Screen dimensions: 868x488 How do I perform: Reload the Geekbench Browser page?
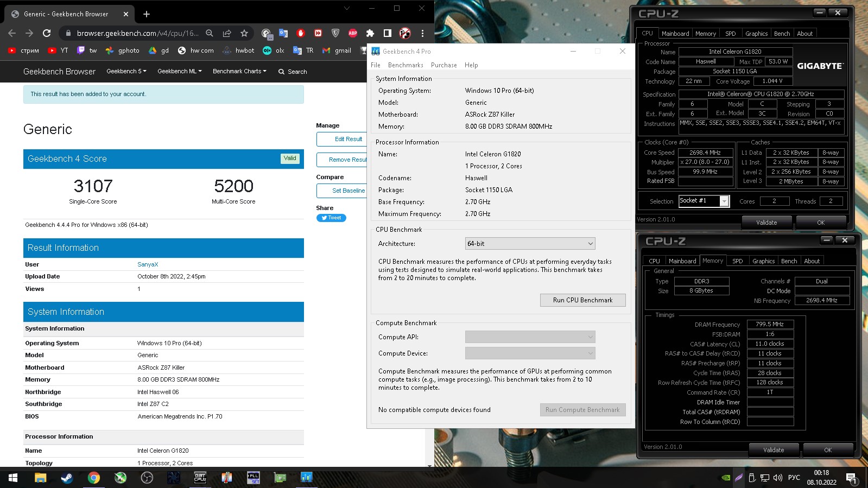(x=47, y=33)
